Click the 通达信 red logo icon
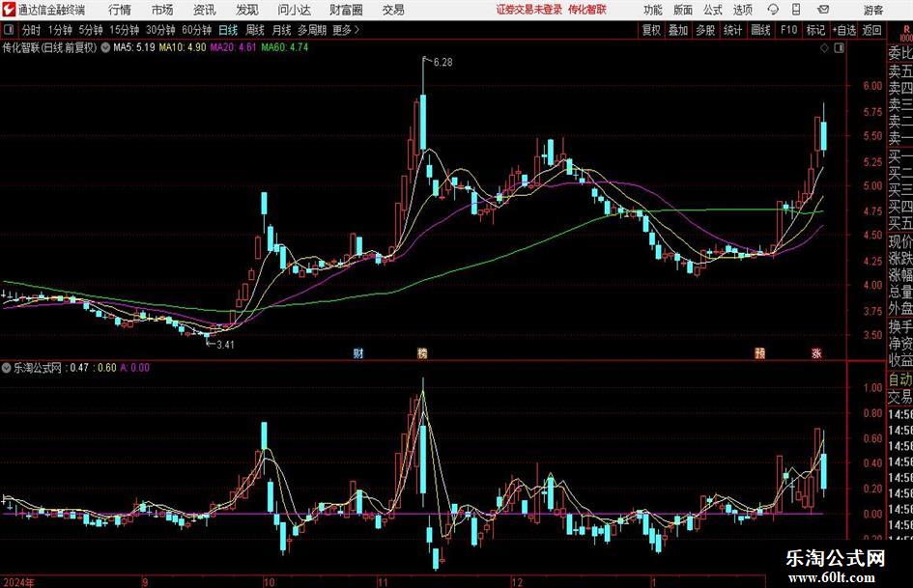 (x=9, y=10)
